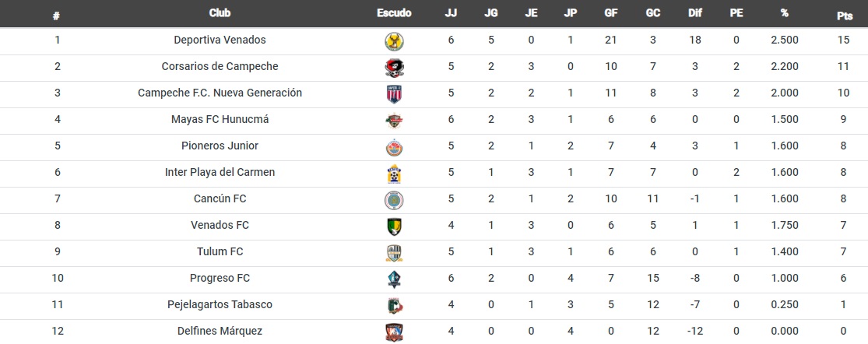Open Deportiva Venados club name
Image resolution: width=868 pixels, height=344 pixels.
[x=220, y=40]
